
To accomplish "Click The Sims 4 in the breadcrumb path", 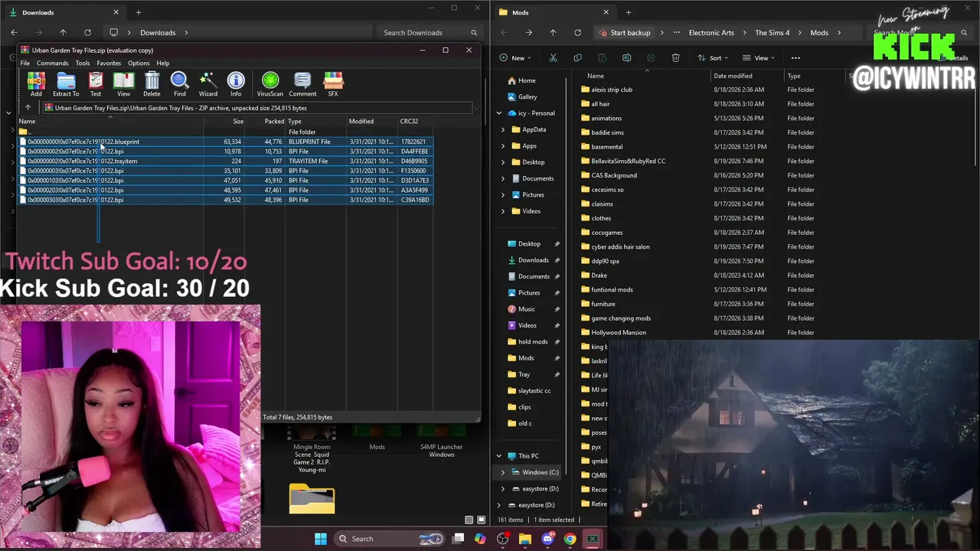I will point(772,33).
